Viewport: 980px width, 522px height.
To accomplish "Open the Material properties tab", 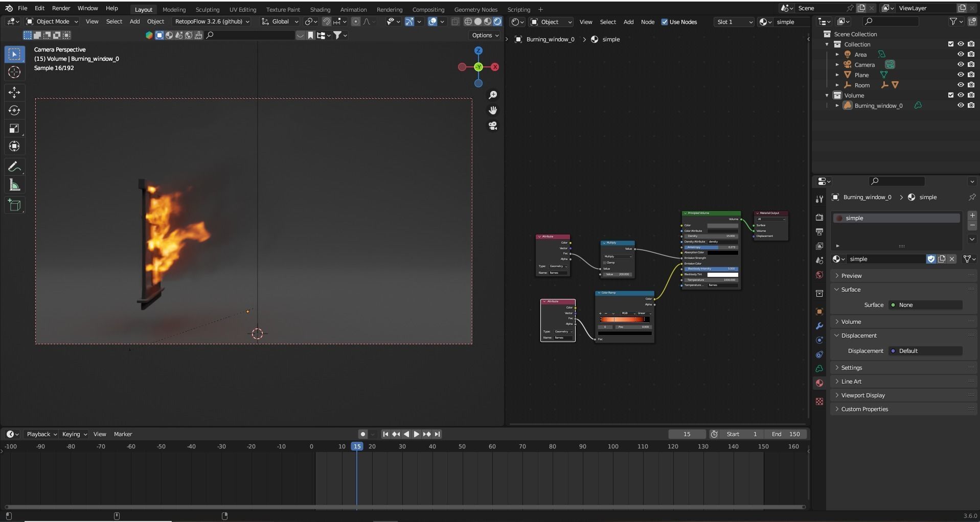I will [x=819, y=383].
